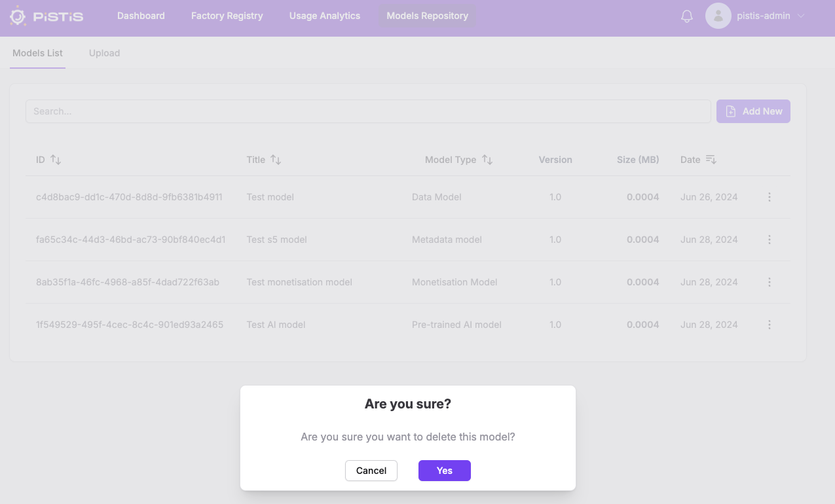Sort by Model Type arrows
The height and width of the screenshot is (504, 835).
pyautogui.click(x=487, y=160)
